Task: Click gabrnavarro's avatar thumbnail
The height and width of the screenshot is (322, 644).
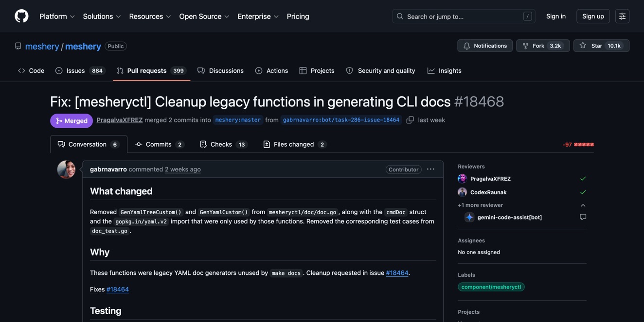Action: 66,169
